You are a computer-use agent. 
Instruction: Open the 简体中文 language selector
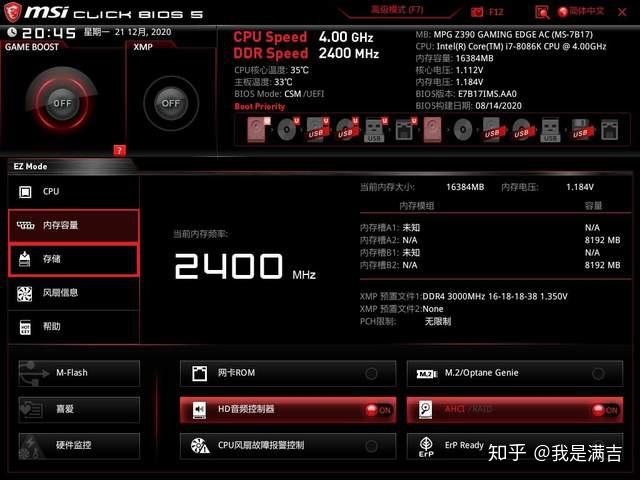point(581,11)
